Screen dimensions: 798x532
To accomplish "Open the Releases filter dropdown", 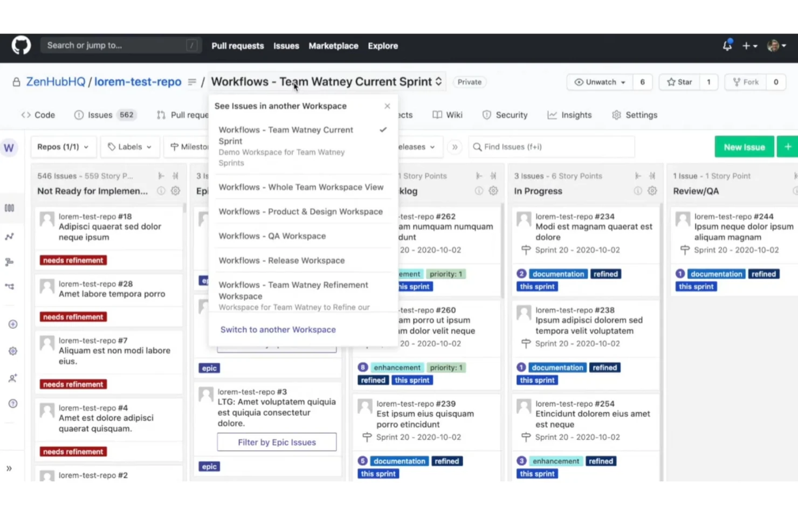I will coord(421,147).
